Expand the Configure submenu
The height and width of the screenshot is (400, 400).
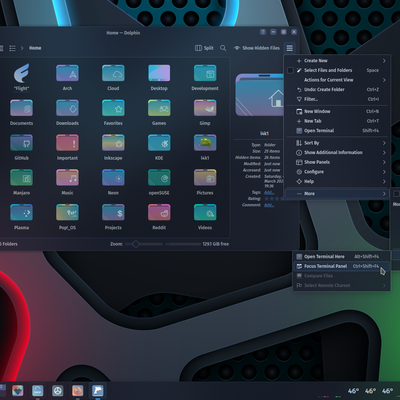[337, 172]
